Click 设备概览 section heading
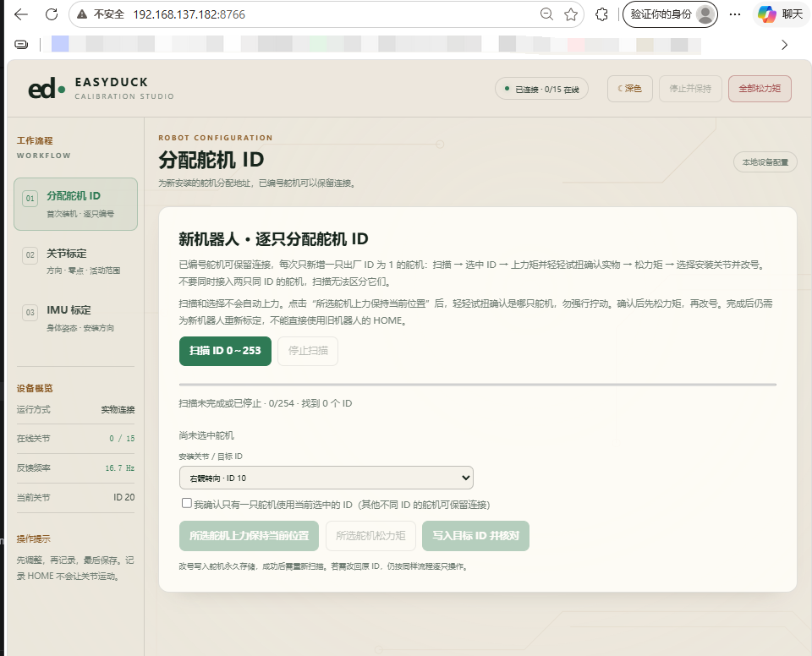The width and height of the screenshot is (812, 656). pyautogui.click(x=35, y=388)
